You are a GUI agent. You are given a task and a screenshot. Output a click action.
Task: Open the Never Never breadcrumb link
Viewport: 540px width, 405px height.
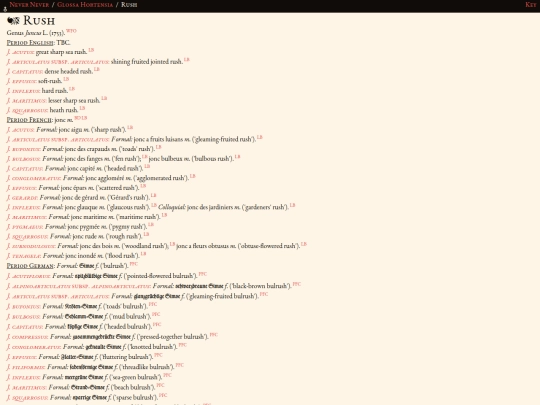(29, 5)
